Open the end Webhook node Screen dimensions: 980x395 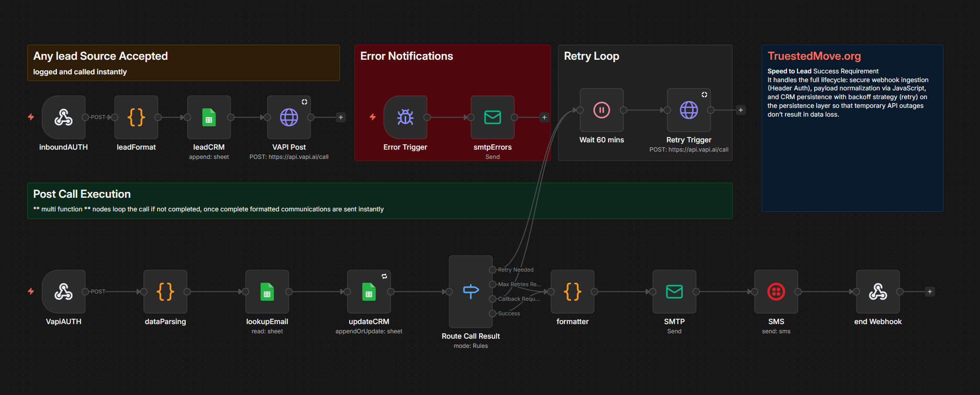click(x=878, y=292)
